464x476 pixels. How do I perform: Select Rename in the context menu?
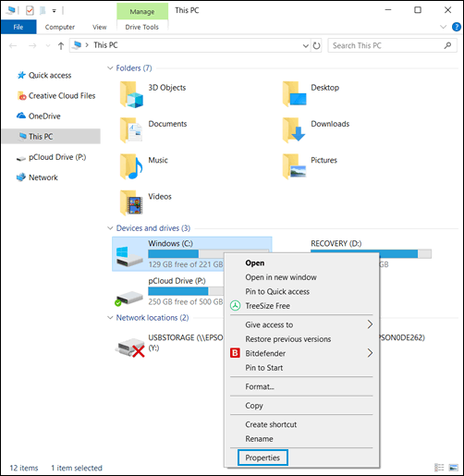[259, 439]
